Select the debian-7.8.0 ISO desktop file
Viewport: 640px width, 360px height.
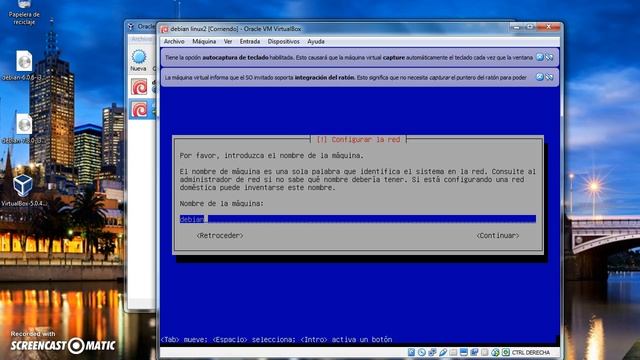tap(23, 128)
